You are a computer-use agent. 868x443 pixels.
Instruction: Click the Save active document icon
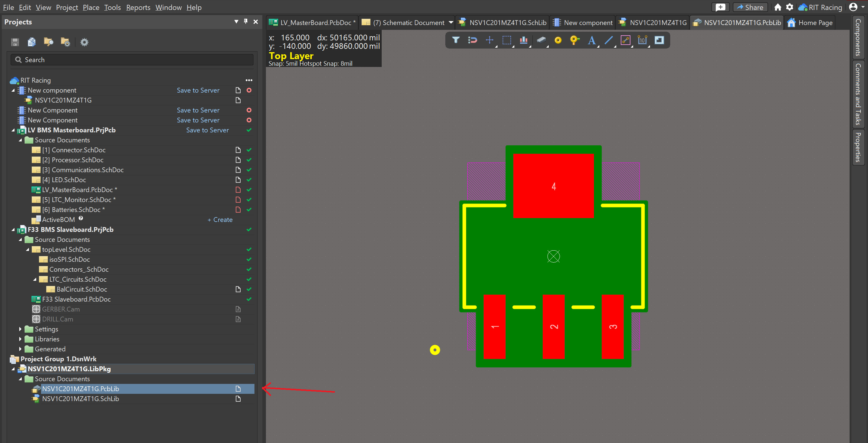pos(15,42)
